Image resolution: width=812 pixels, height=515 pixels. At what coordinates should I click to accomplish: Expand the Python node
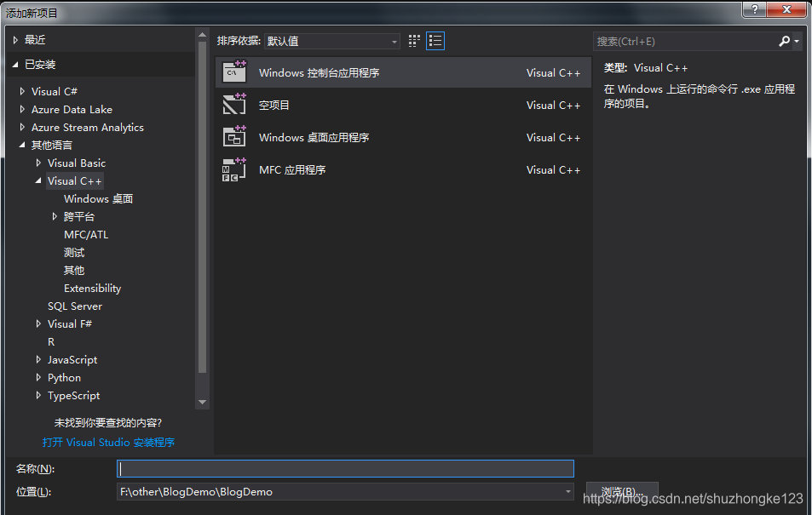pos(38,377)
